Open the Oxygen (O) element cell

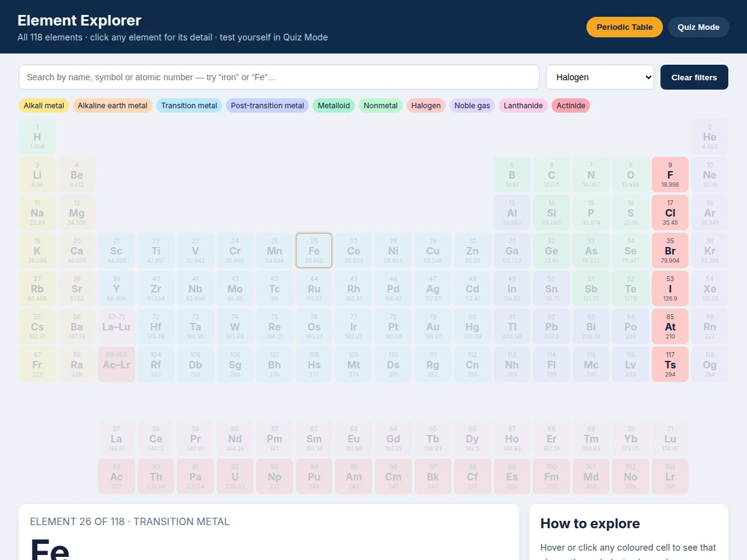(631, 175)
